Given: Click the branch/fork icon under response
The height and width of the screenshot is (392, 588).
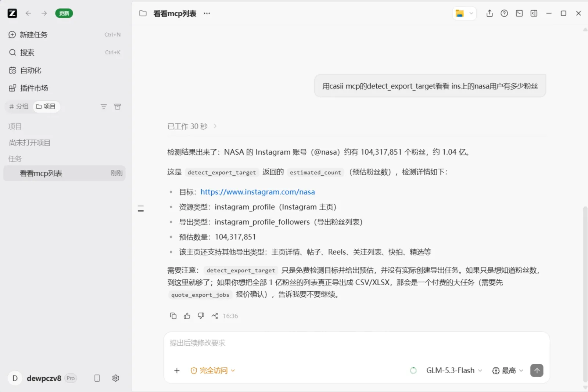Looking at the screenshot, I should [215, 316].
